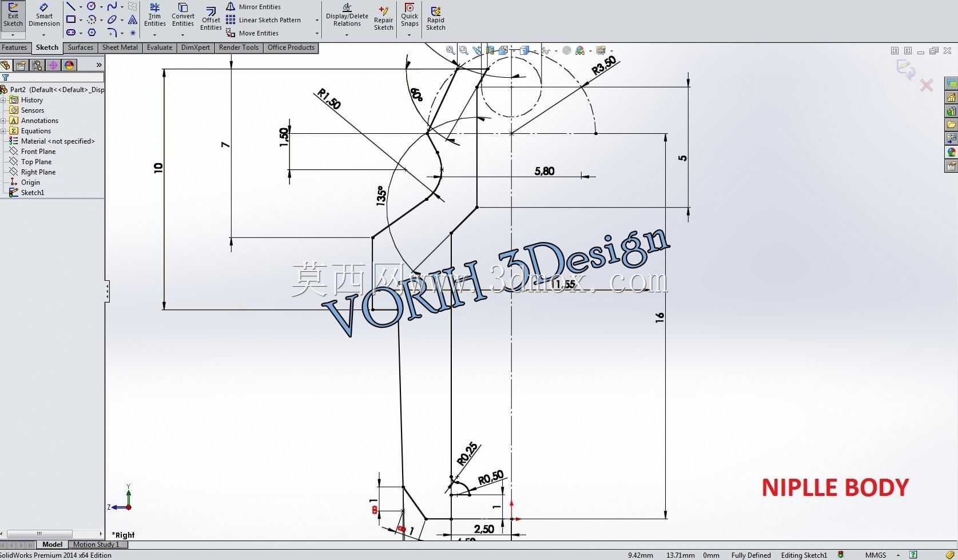This screenshot has width=958, height=560.
Task: Select the Corner Rectangle tool
Action: coord(71,19)
